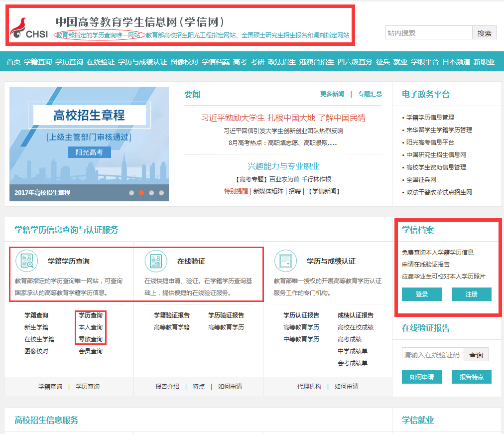Open 学历查询 in navigation bar
The height and width of the screenshot is (434, 504).
(69, 62)
